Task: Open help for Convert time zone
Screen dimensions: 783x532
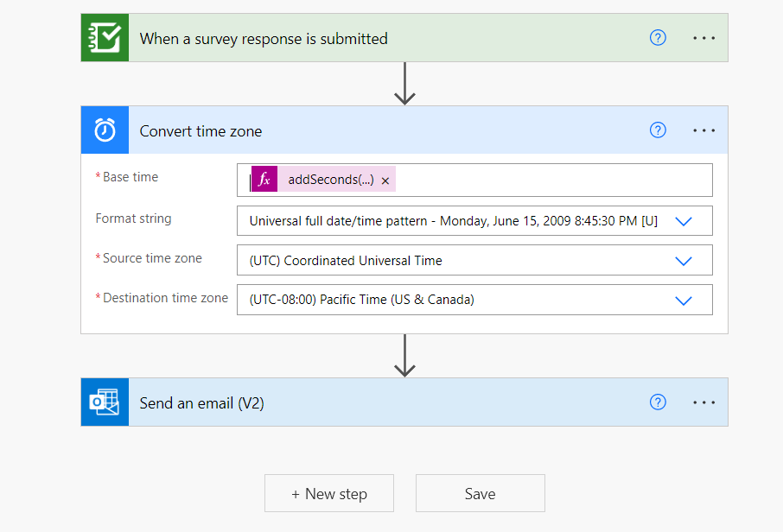Action: tap(658, 130)
